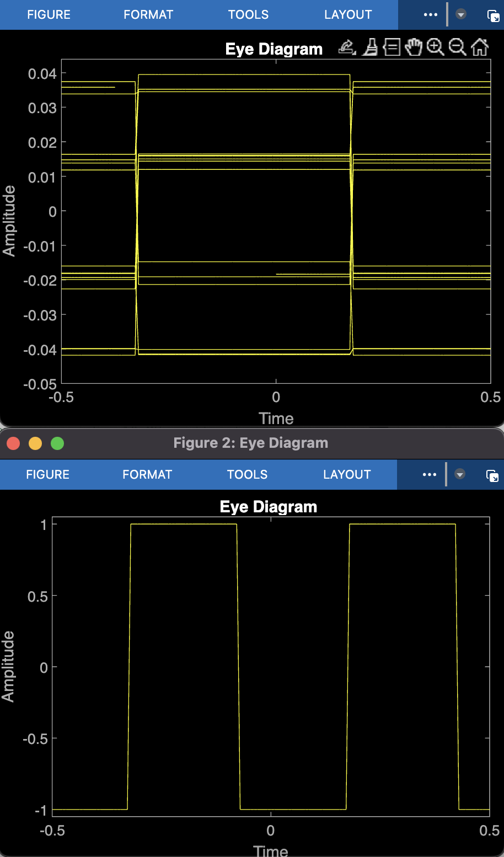Zoom out of the eye diagram

pos(458,47)
